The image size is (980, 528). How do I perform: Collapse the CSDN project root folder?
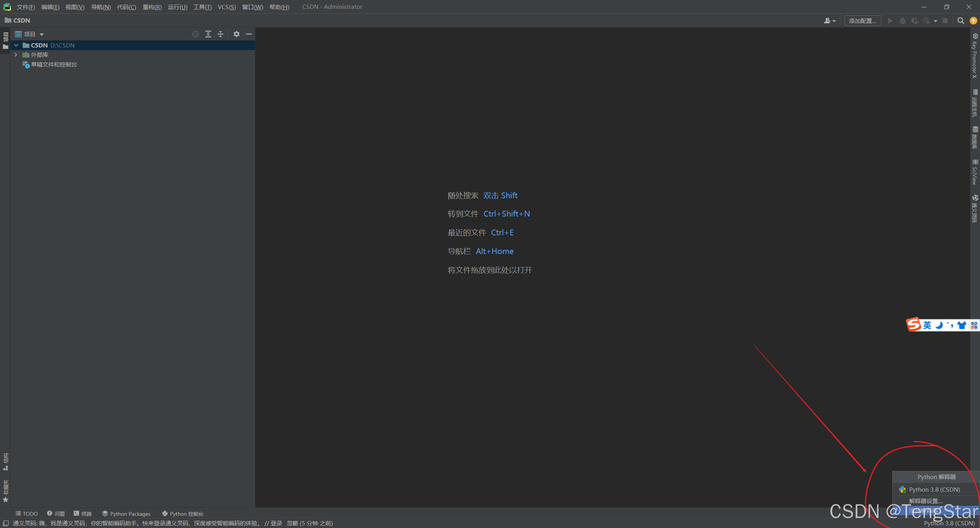pos(16,45)
